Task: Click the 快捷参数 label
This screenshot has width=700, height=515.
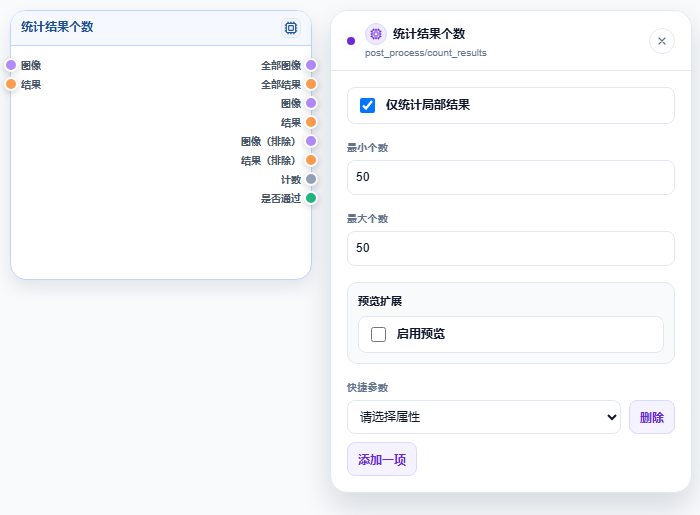Action: pyautogui.click(x=367, y=387)
